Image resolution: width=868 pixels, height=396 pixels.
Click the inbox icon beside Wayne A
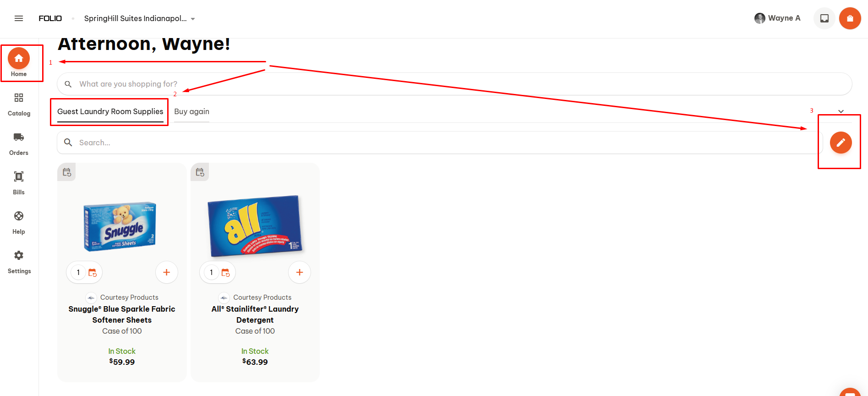click(x=824, y=18)
